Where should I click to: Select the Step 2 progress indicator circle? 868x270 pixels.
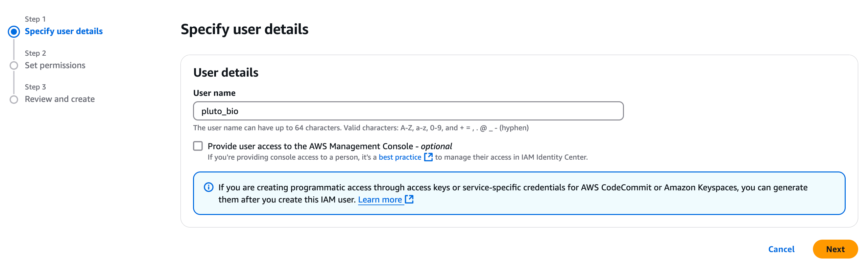click(x=14, y=65)
